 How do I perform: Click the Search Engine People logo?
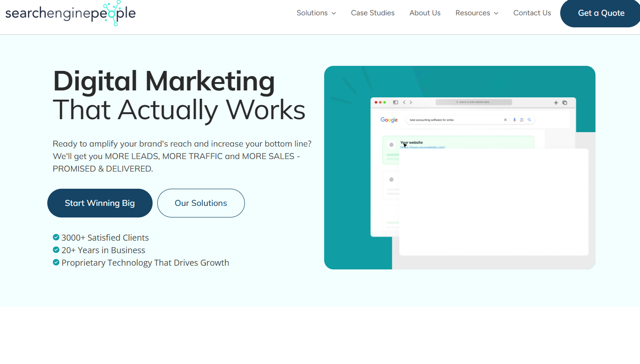click(x=70, y=13)
